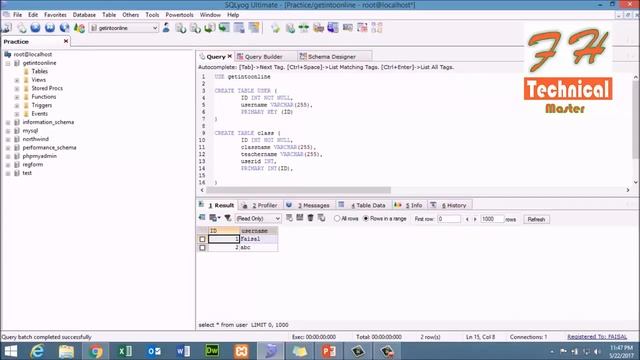Open Excel from the taskbar
The width and height of the screenshot is (640, 360).
coord(125,351)
